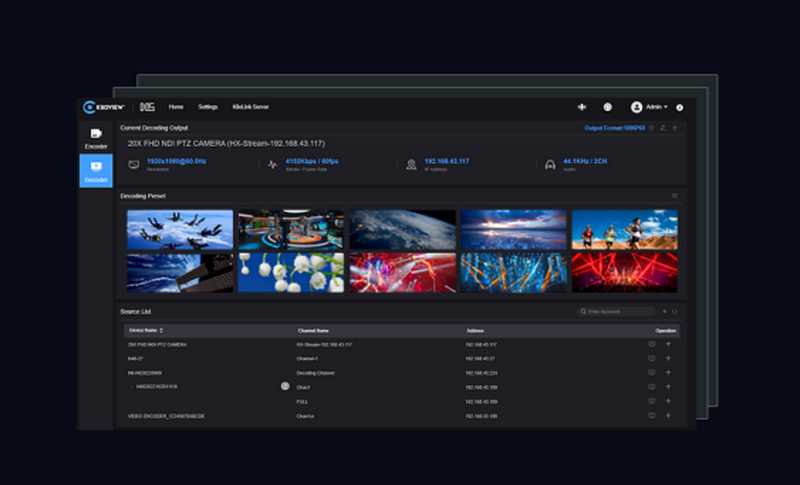Click the refresh icon in Source List
The height and width of the screenshot is (485, 800).
pos(675,312)
